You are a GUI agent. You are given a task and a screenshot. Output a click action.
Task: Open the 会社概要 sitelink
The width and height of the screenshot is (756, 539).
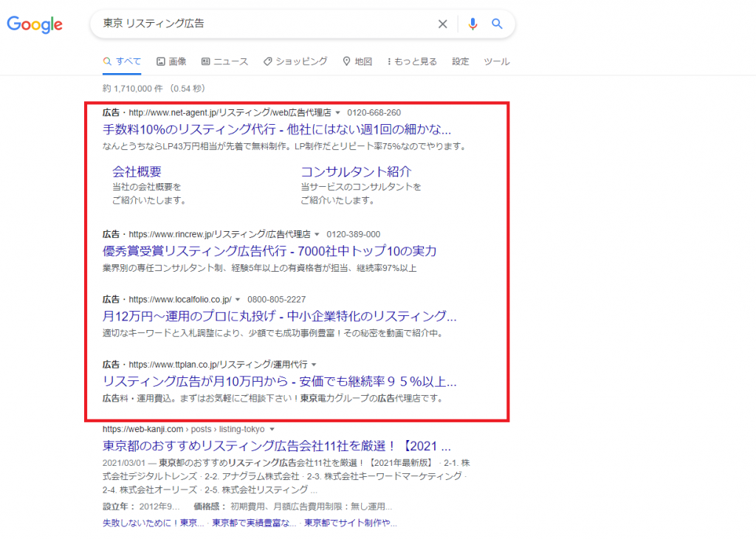(x=137, y=171)
